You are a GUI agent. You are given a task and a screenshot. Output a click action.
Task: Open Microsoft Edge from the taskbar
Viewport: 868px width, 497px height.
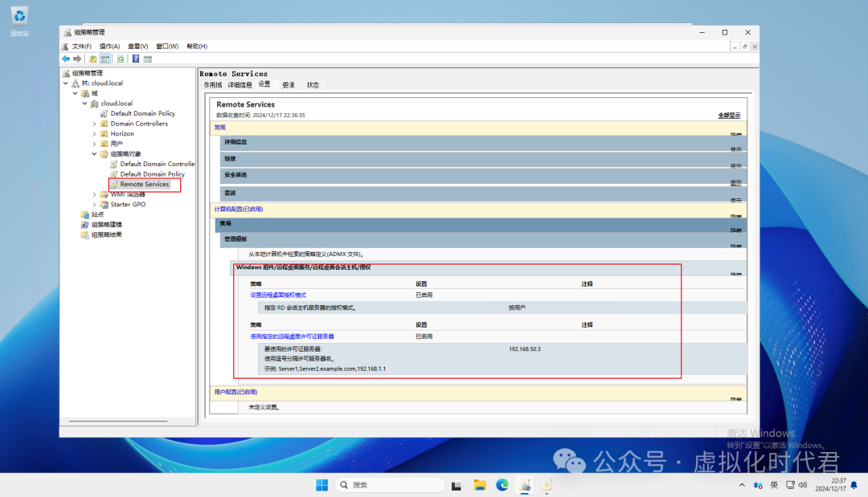click(x=502, y=485)
